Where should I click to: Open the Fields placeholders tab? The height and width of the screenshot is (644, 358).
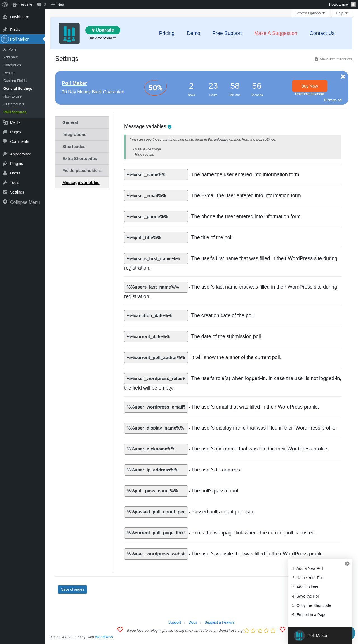(x=82, y=171)
